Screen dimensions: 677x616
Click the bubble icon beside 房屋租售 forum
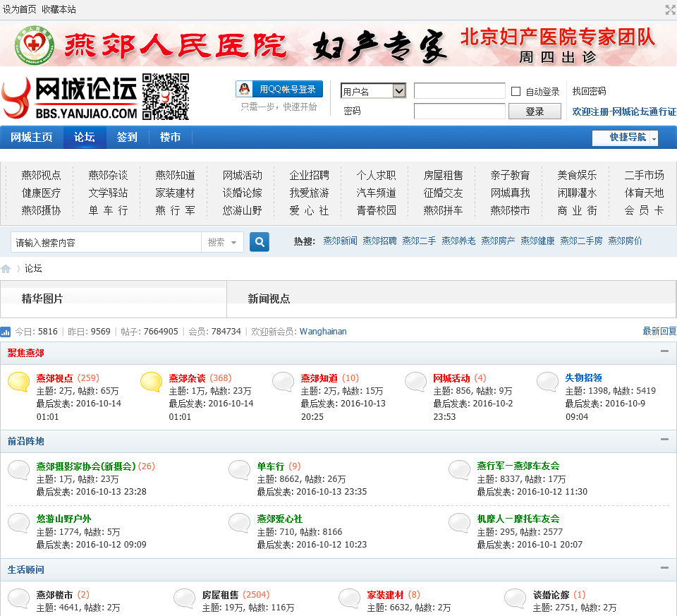pyautogui.click(x=184, y=598)
